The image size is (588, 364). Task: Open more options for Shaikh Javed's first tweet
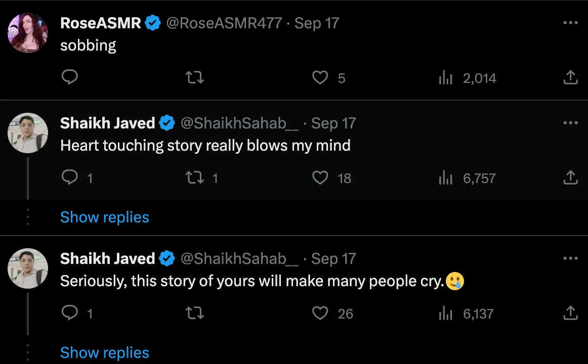click(x=570, y=123)
